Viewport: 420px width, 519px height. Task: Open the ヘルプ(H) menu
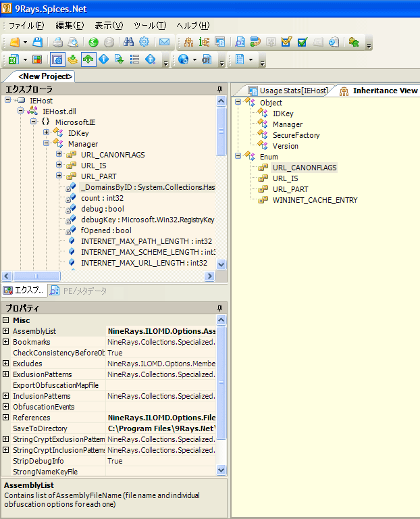pyautogui.click(x=193, y=26)
